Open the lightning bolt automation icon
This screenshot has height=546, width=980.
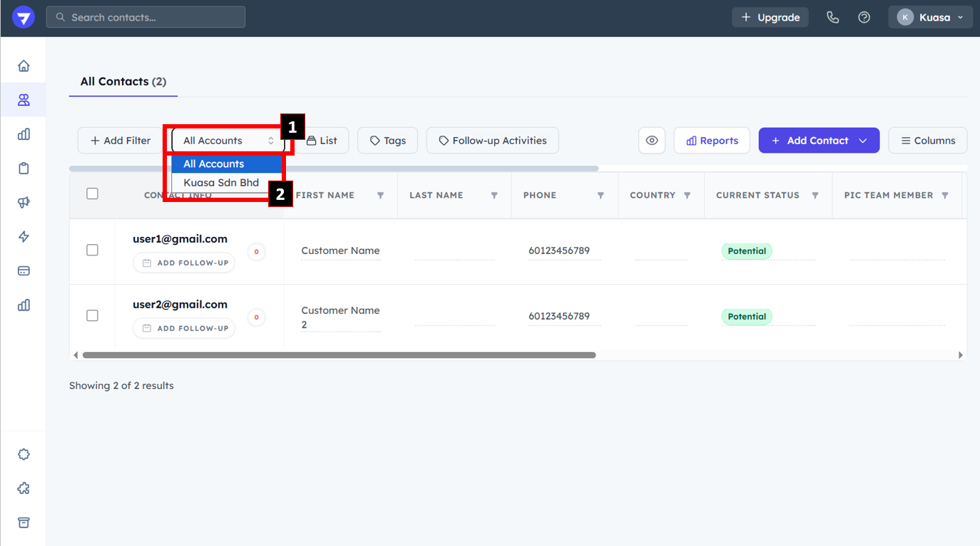pos(24,237)
